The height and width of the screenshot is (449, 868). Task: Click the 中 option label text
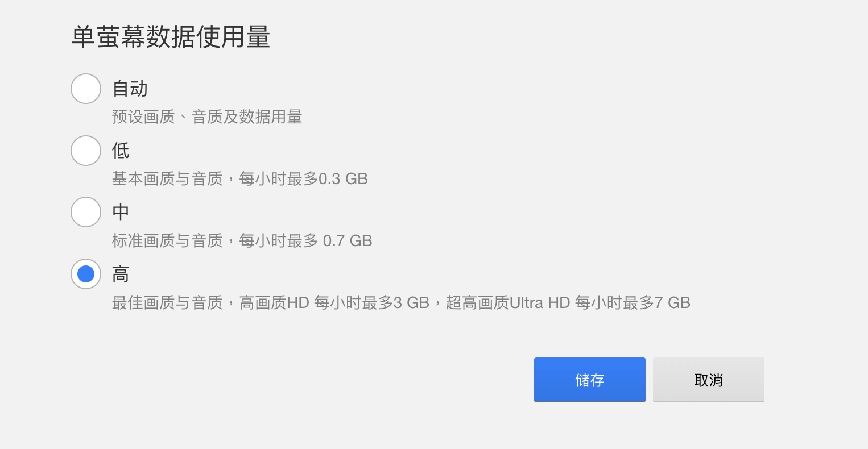pyautogui.click(x=121, y=212)
